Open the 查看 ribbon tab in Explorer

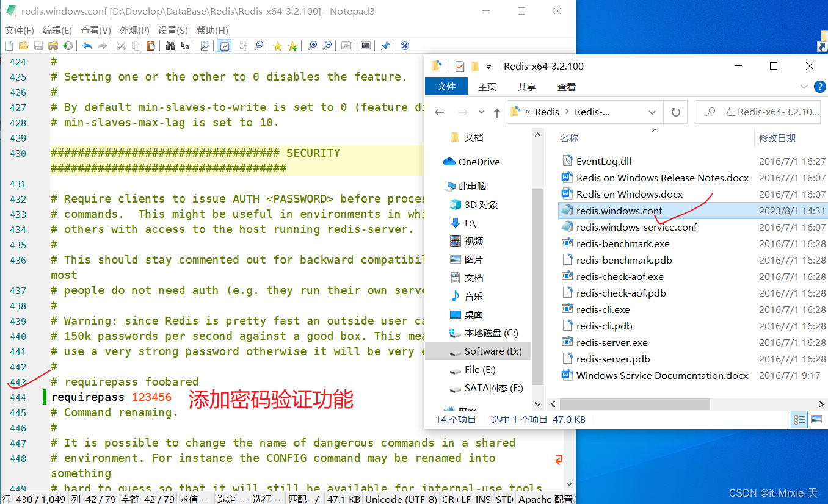point(567,87)
